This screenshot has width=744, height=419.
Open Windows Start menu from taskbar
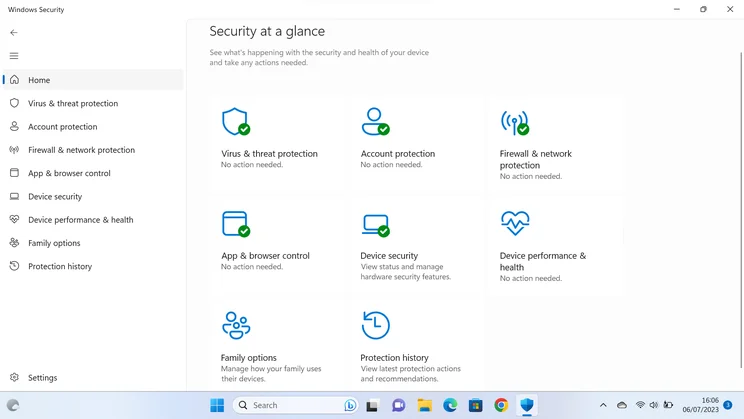pos(217,405)
